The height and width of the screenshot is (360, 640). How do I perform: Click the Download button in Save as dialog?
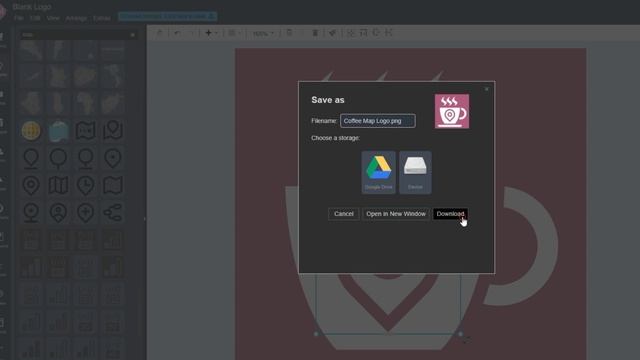[x=450, y=214]
